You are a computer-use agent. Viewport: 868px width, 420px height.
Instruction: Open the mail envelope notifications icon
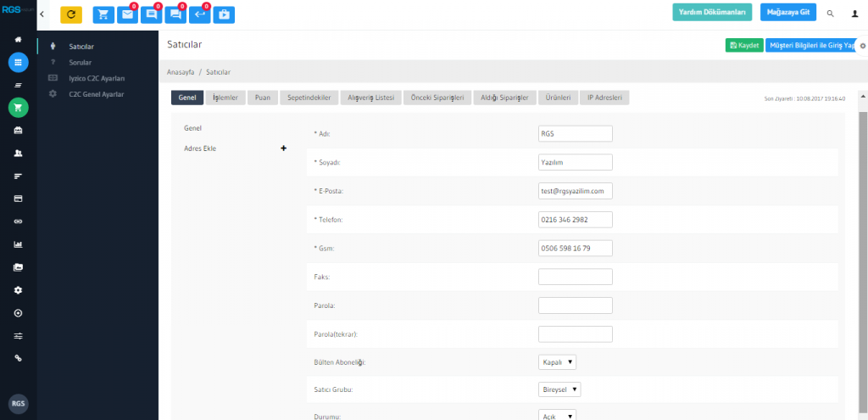click(128, 14)
